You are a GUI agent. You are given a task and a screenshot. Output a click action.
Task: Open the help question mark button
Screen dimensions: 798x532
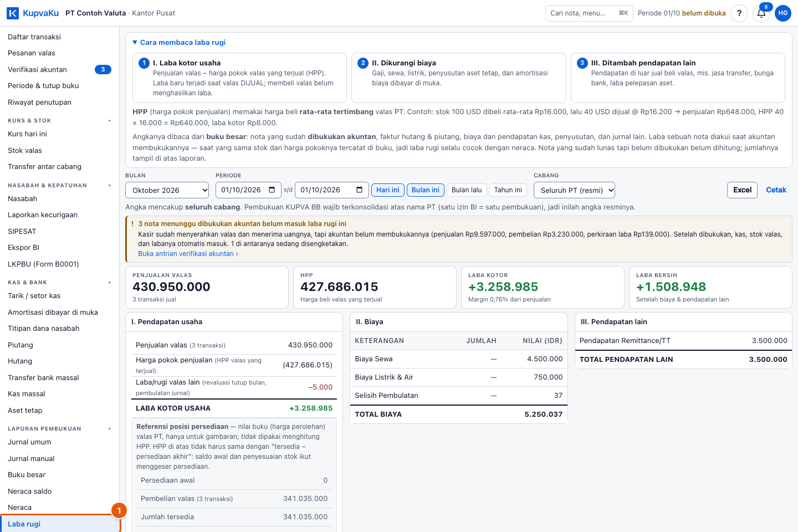pyautogui.click(x=739, y=13)
